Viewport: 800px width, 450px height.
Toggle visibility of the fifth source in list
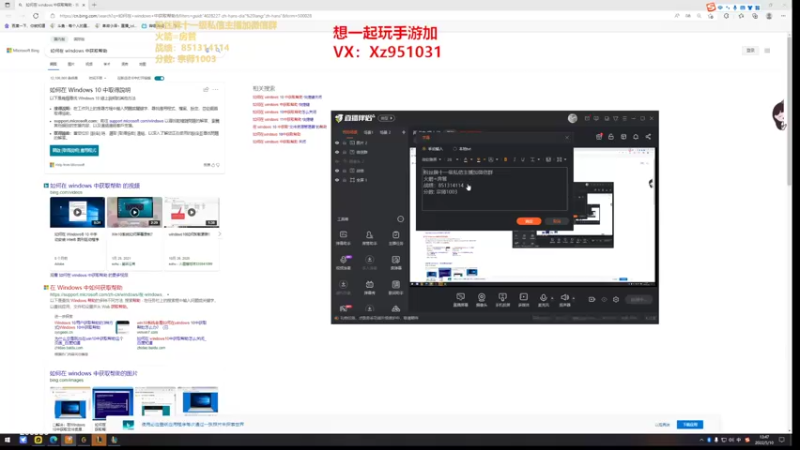337,180
